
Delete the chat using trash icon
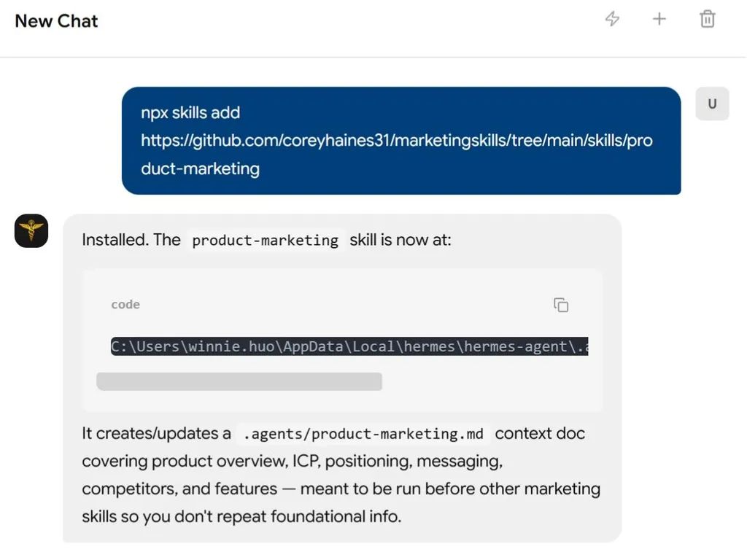(x=708, y=19)
